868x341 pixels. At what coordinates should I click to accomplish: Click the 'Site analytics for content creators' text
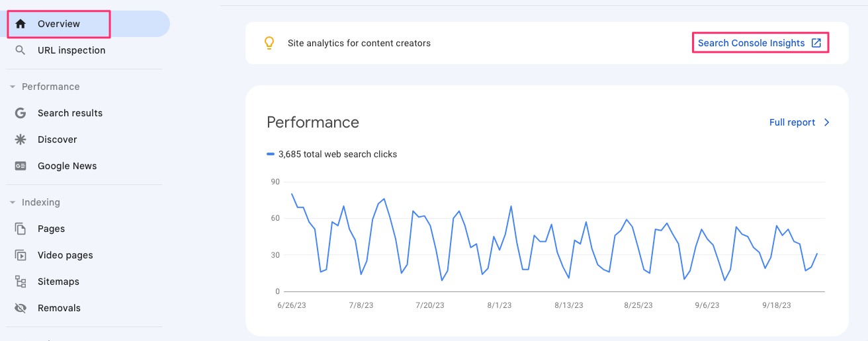[x=359, y=43]
